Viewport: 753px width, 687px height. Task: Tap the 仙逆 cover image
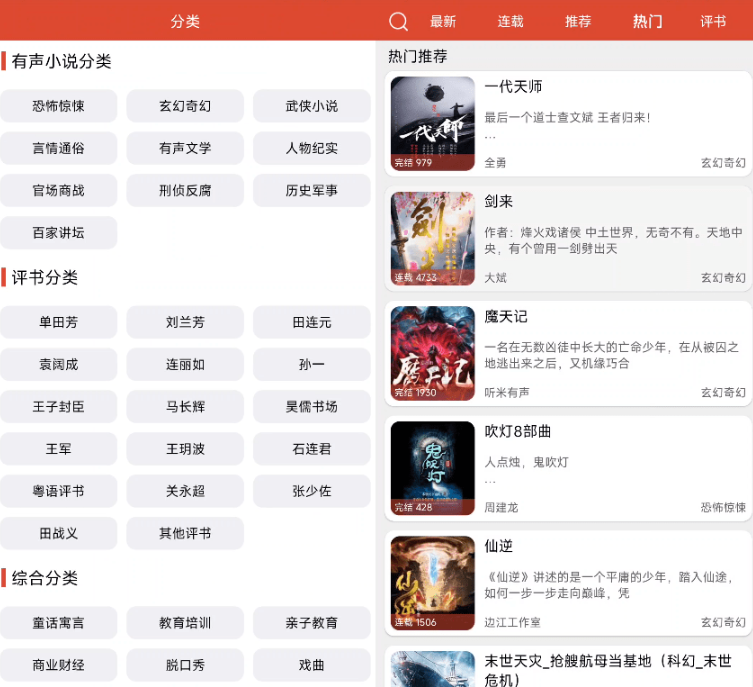point(433,583)
